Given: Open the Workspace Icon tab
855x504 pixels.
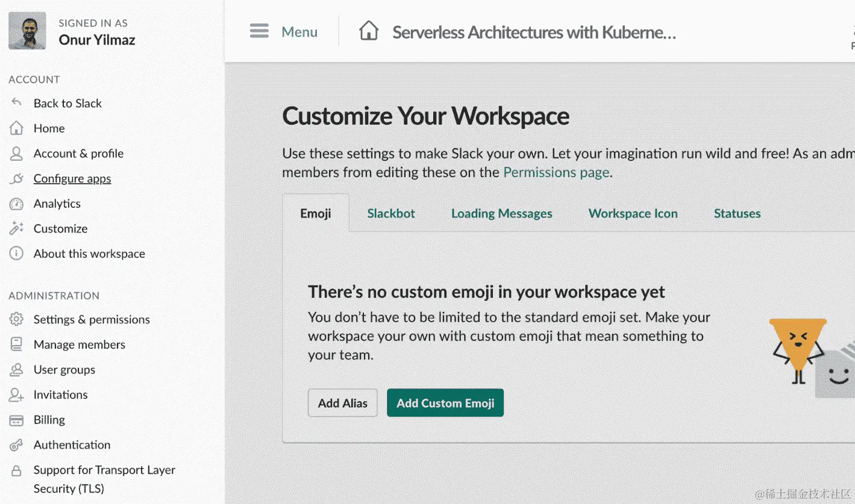Looking at the screenshot, I should click(633, 213).
